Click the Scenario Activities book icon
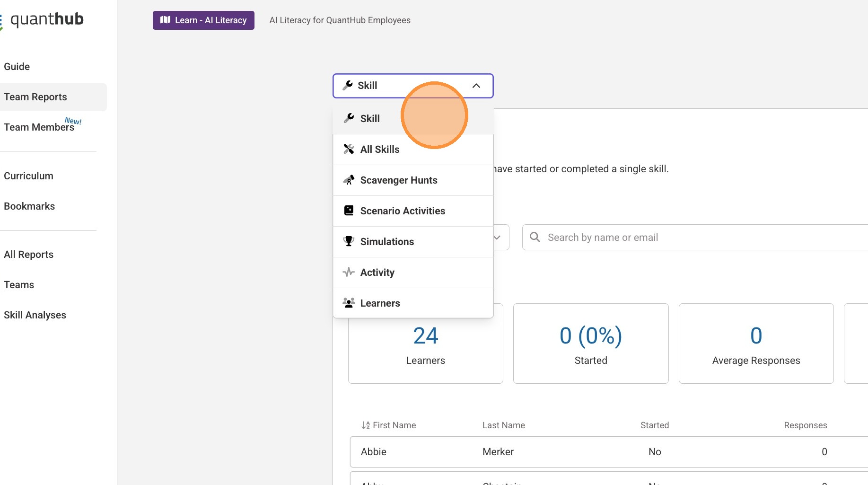This screenshot has width=868, height=485. coord(349,211)
